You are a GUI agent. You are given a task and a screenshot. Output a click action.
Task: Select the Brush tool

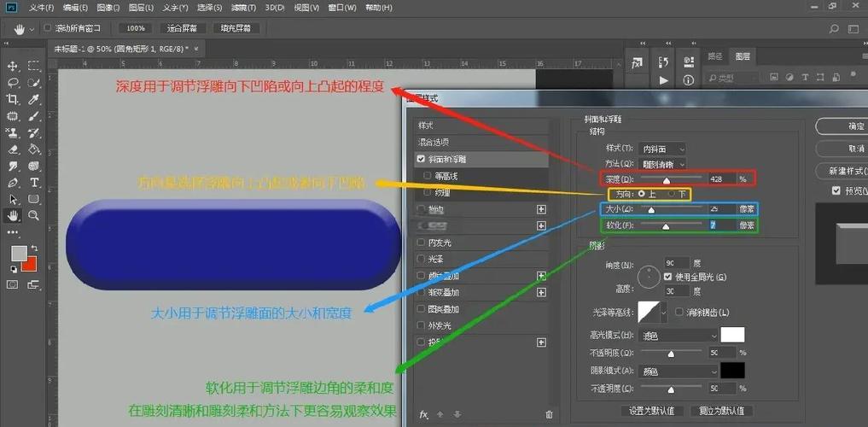pyautogui.click(x=34, y=116)
